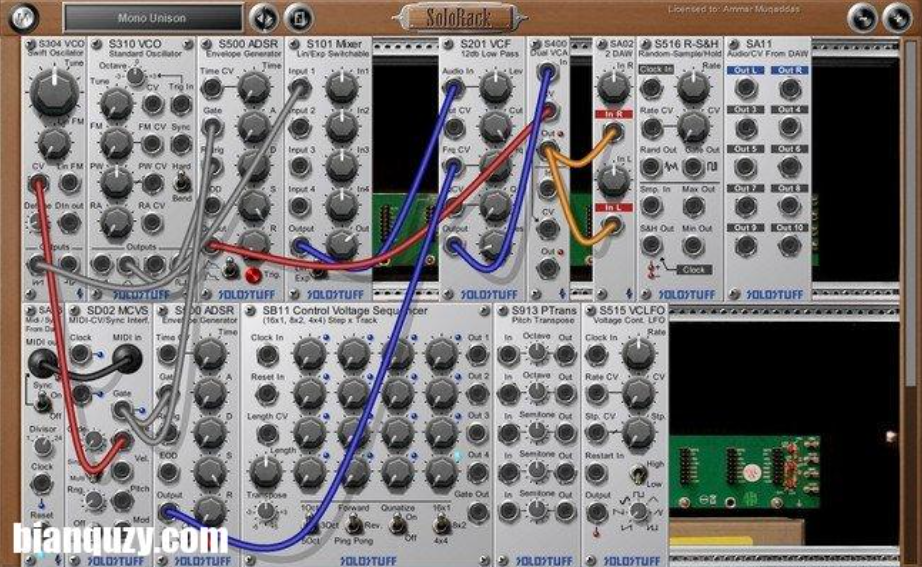Viewport: 922px width, 567px height.
Task: Click the previous/next preset arrows icon
Action: pos(264,18)
